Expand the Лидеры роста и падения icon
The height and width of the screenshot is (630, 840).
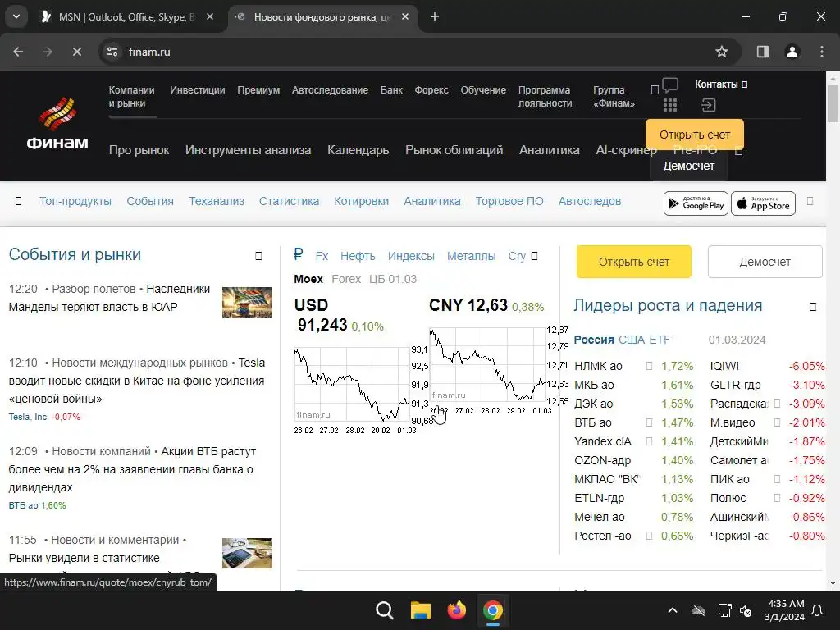[x=813, y=307]
